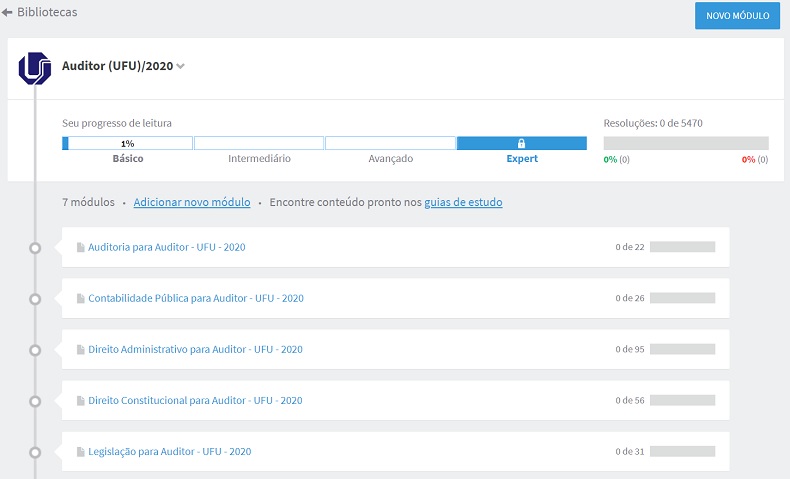790x479 pixels.
Task: Select the Básico progress level
Action: coord(127,158)
